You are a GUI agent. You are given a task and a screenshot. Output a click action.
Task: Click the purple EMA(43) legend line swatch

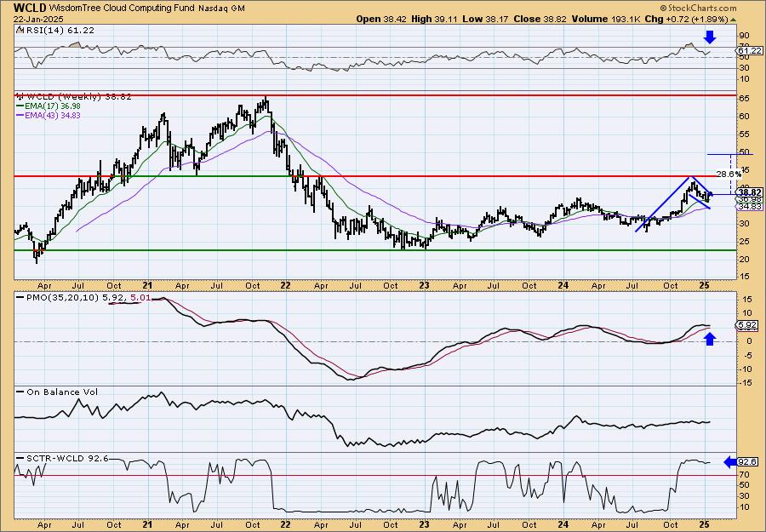pos(21,116)
